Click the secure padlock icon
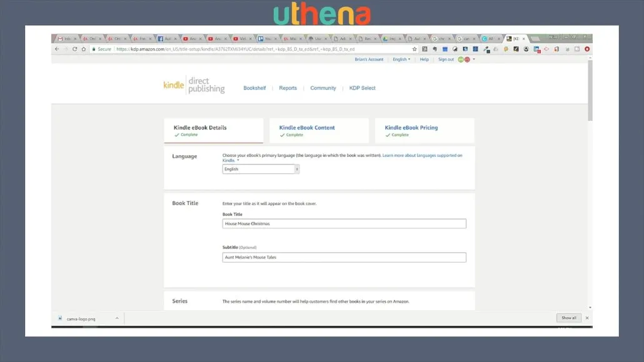Image resolution: width=644 pixels, height=362 pixels. coord(94,49)
